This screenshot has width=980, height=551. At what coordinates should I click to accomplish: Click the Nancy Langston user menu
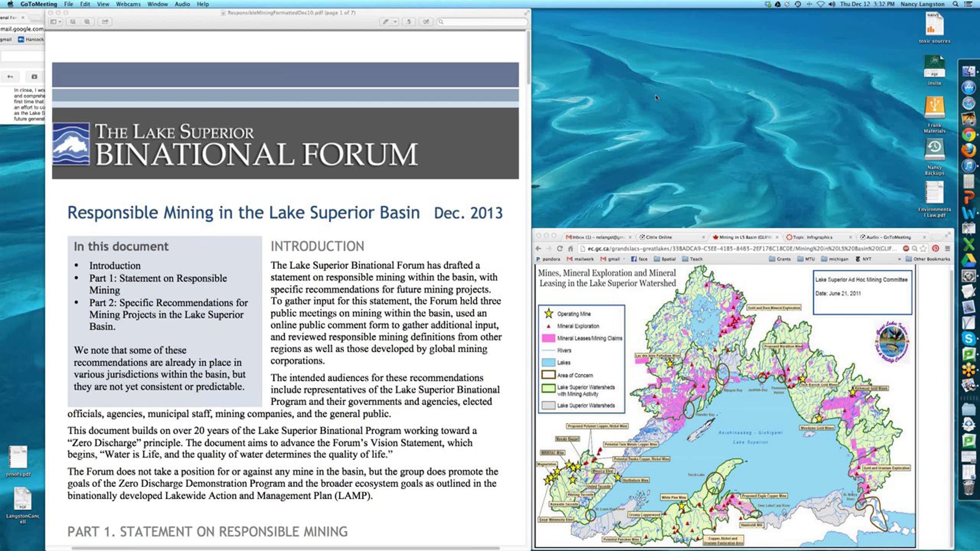tap(922, 4)
